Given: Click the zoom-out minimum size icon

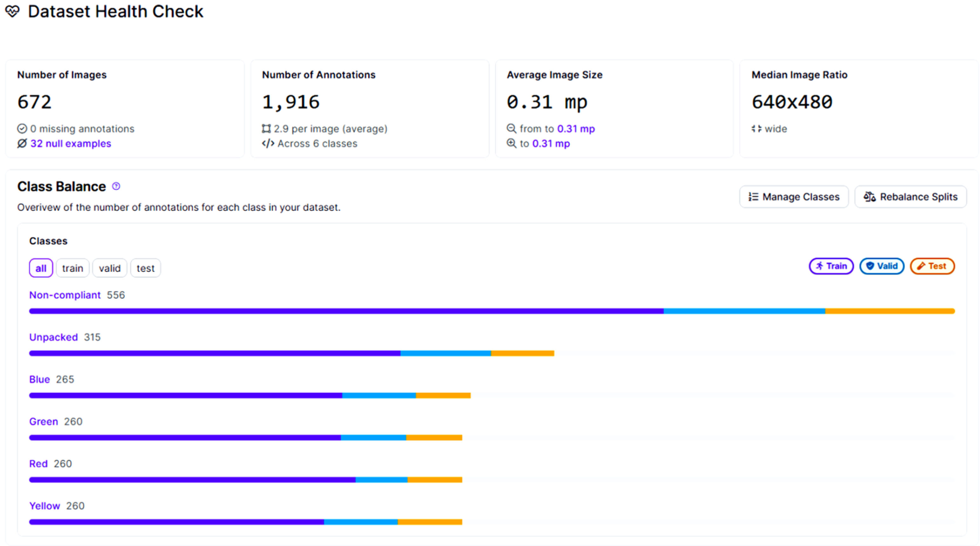Looking at the screenshot, I should pyautogui.click(x=511, y=129).
